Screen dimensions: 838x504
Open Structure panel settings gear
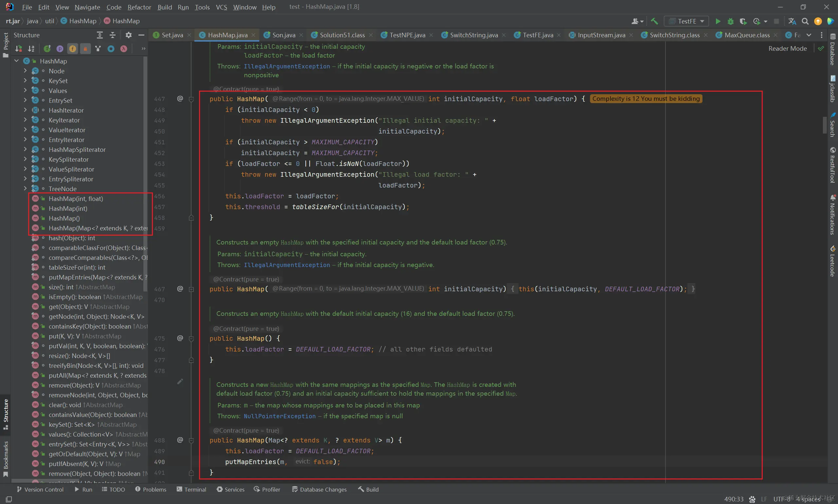128,35
